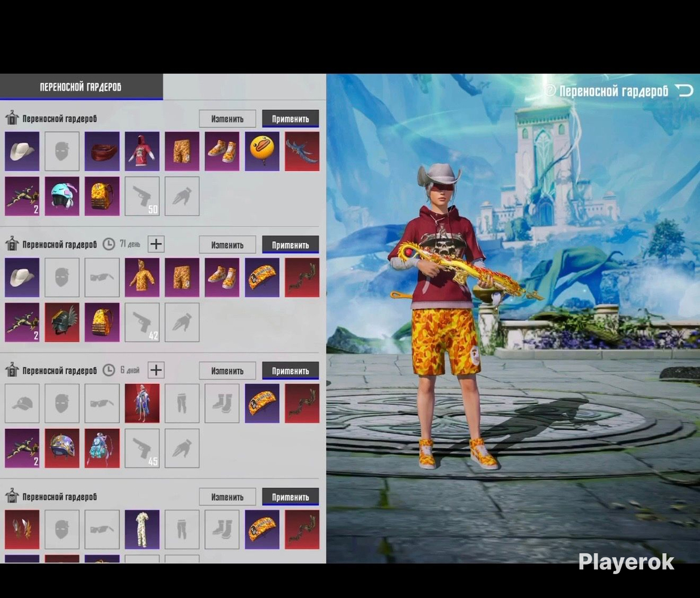Image resolution: width=700 pixels, height=598 pixels.
Task: Select the orange camo hoodie item
Action: (142, 277)
